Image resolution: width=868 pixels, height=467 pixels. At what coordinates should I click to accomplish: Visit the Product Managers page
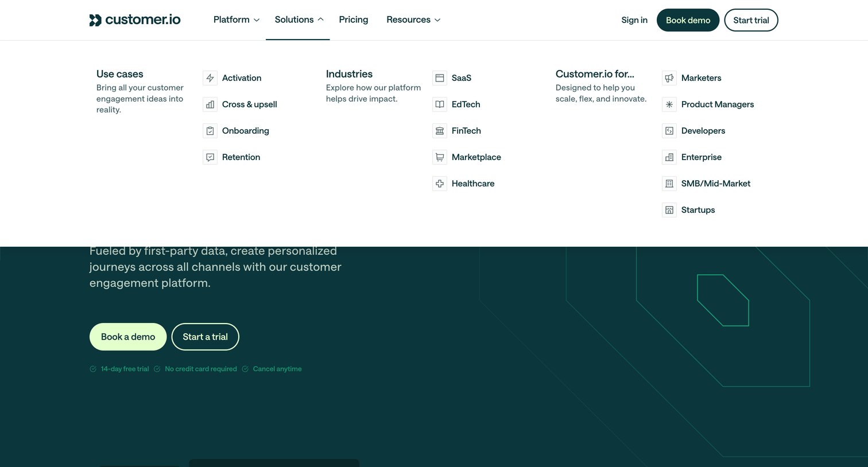[718, 104]
